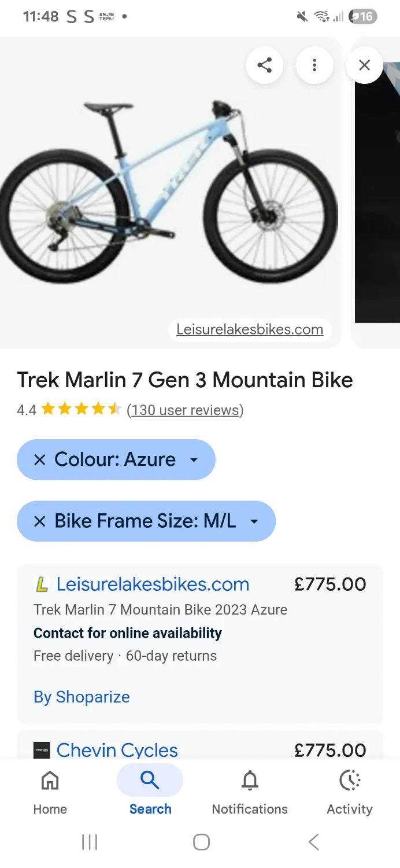Remove the Colour: Azure filter
The image size is (400, 868).
pos(39,460)
